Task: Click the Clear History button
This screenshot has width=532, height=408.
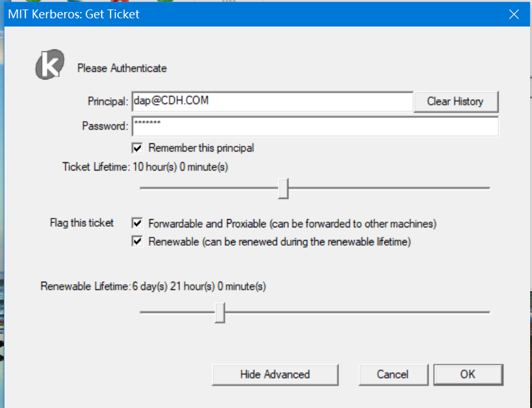Action: 456,102
